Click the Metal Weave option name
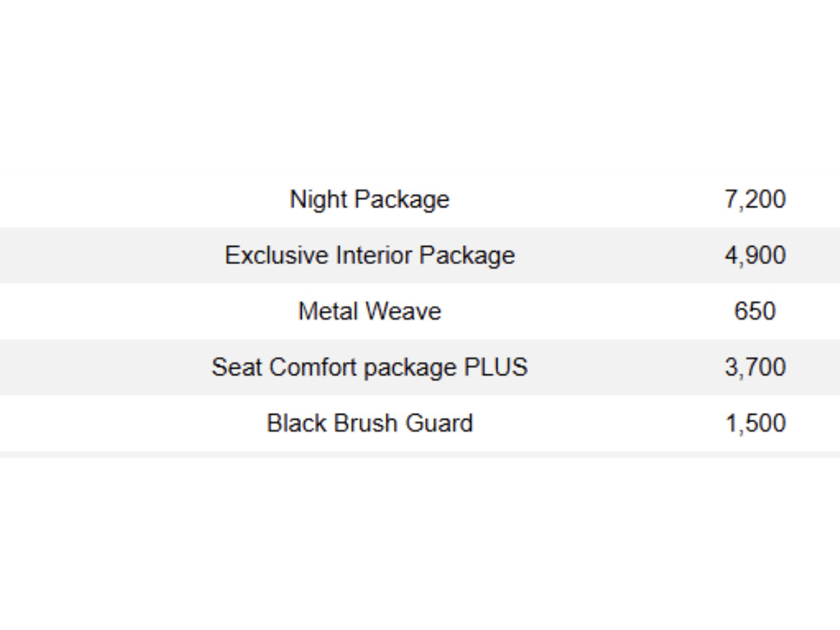Image resolution: width=840 pixels, height=630 pixels. pos(369,311)
